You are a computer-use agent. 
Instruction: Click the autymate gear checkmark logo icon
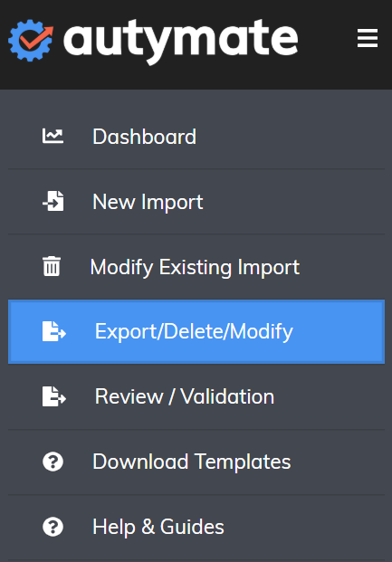[31, 40]
